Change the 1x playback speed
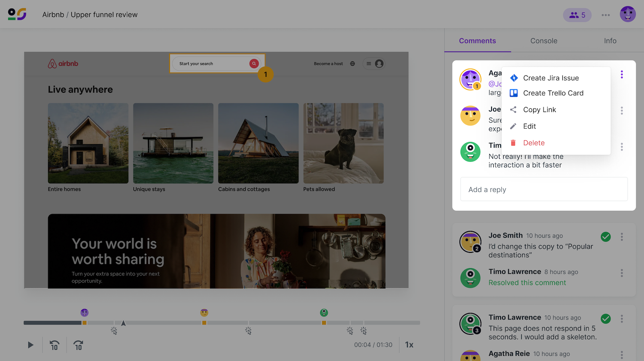 [x=409, y=345]
